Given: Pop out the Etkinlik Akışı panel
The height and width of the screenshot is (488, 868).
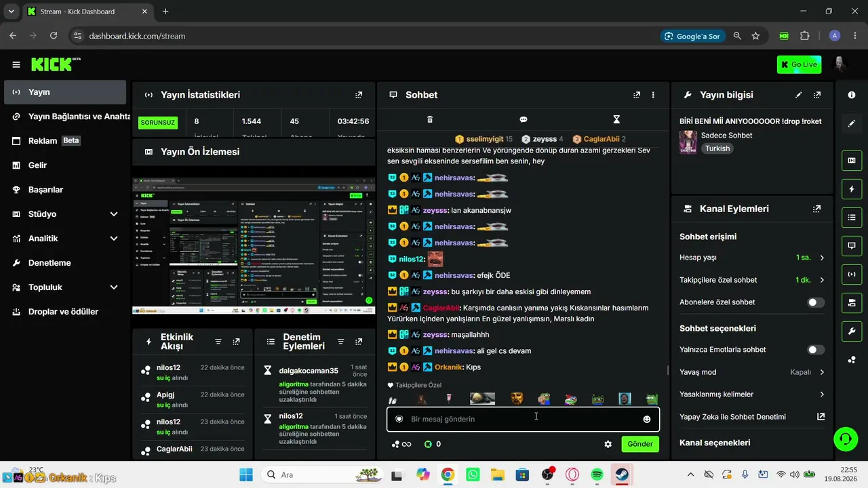Looking at the screenshot, I should click(236, 342).
